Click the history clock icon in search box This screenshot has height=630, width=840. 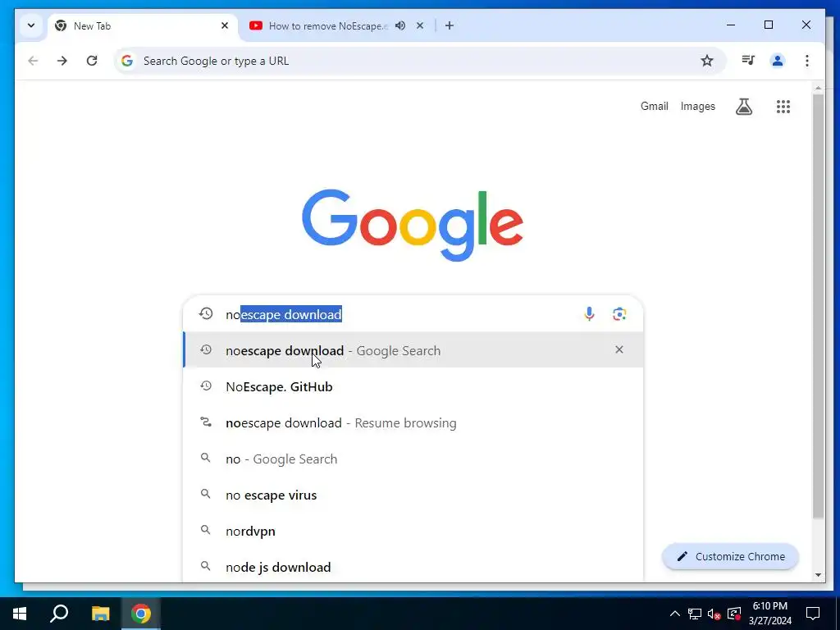click(x=206, y=313)
